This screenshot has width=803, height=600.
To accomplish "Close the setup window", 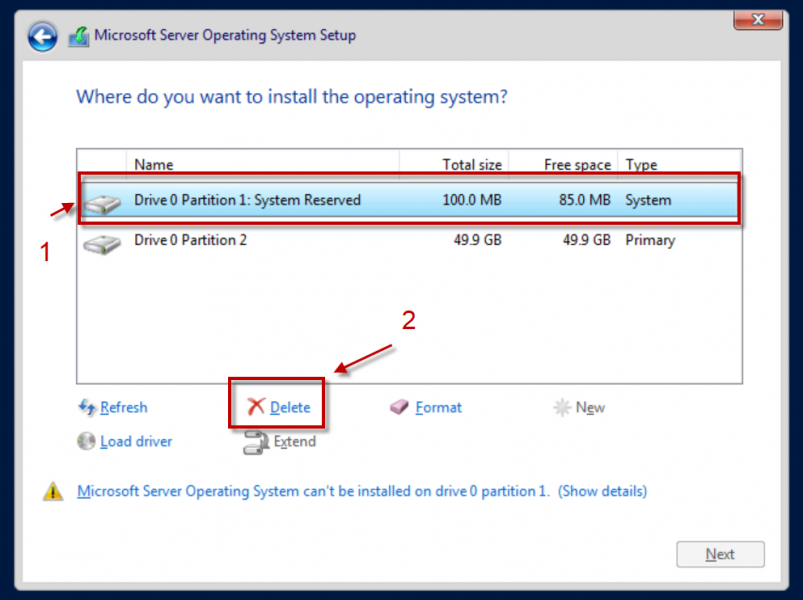I will coord(758,20).
